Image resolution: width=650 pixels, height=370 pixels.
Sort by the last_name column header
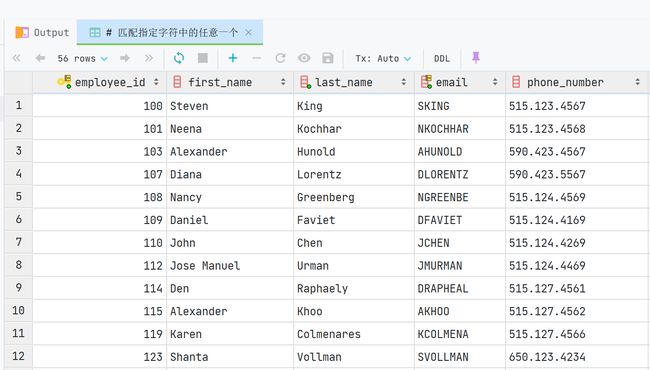354,82
